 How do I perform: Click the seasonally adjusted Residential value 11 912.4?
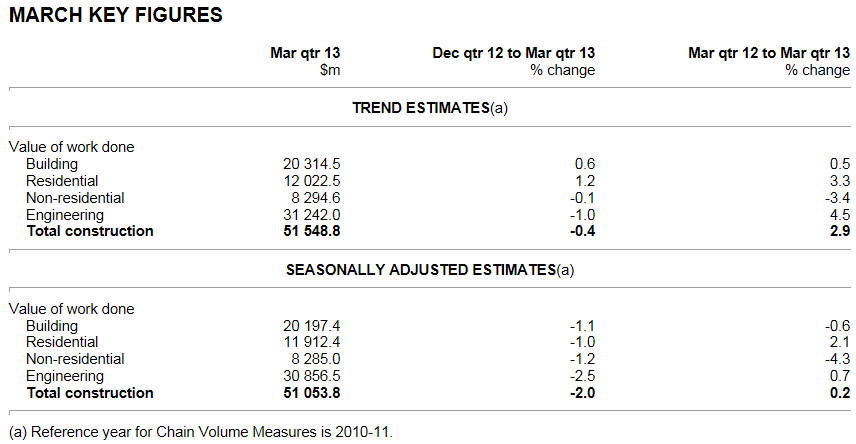(312, 343)
